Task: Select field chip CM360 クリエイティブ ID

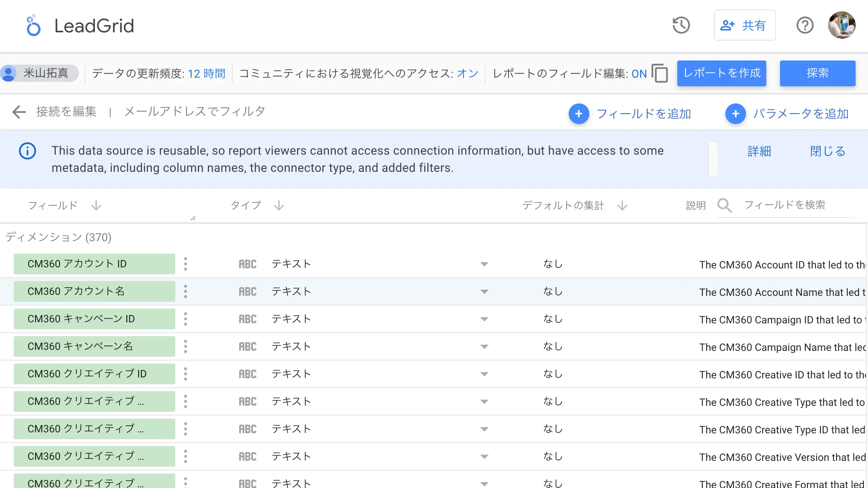Action: click(94, 374)
